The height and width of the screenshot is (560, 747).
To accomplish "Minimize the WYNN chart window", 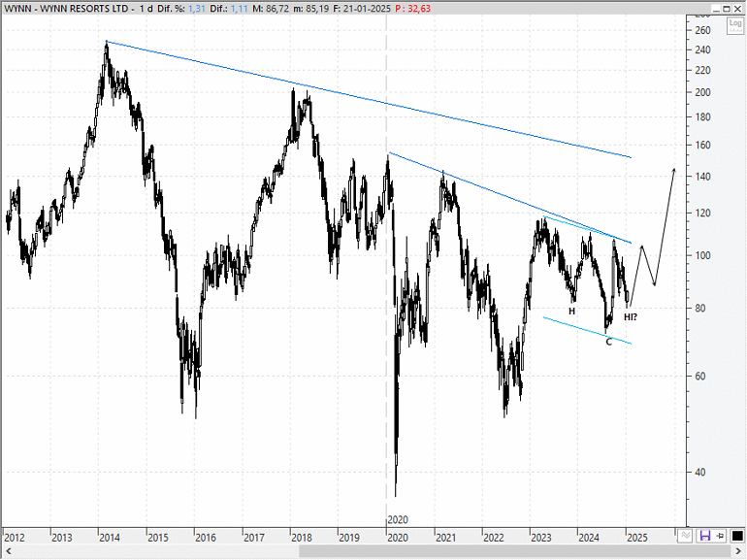I will (x=717, y=9).
